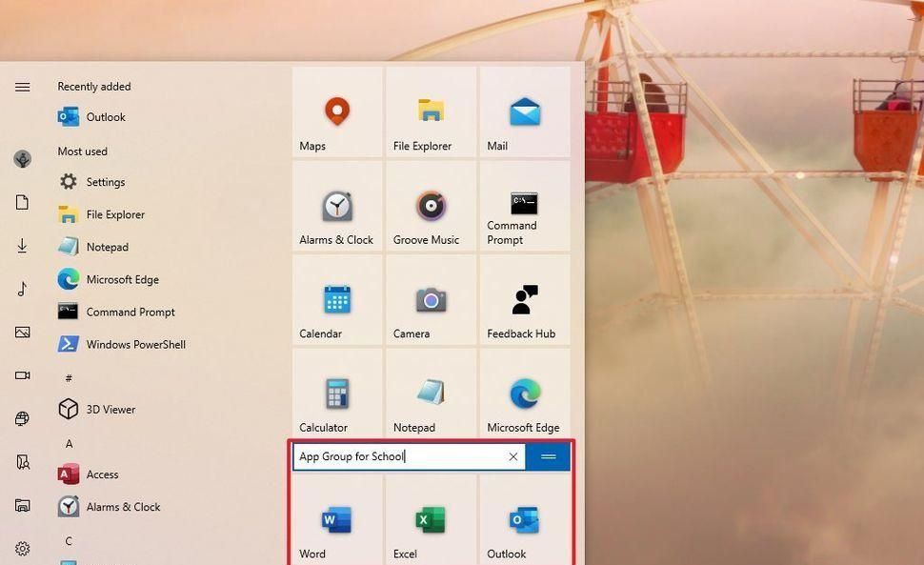This screenshot has width=924, height=565.
Task: Expand the Start menu navigation pane
Action: 22,87
